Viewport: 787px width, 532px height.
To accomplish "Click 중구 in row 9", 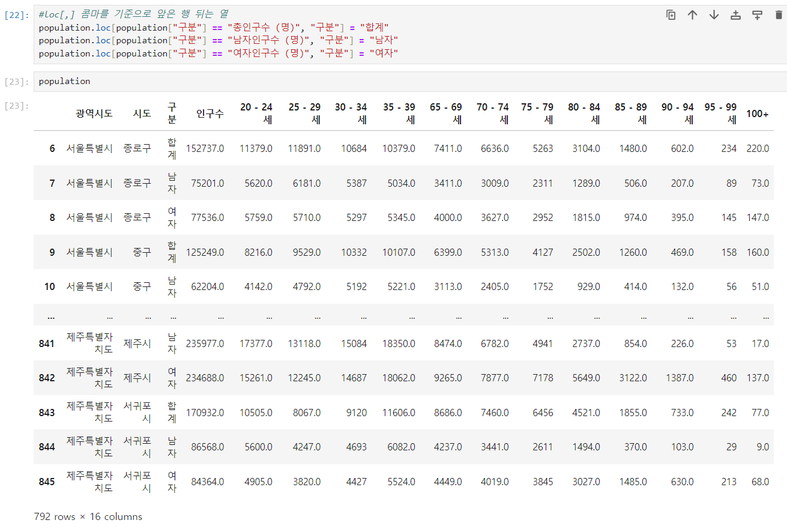I will coord(142,252).
